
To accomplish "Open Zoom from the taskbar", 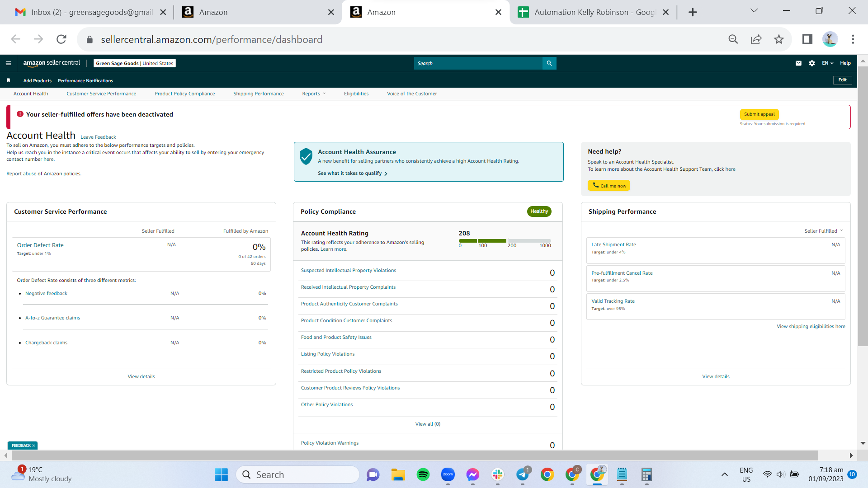I will (448, 474).
